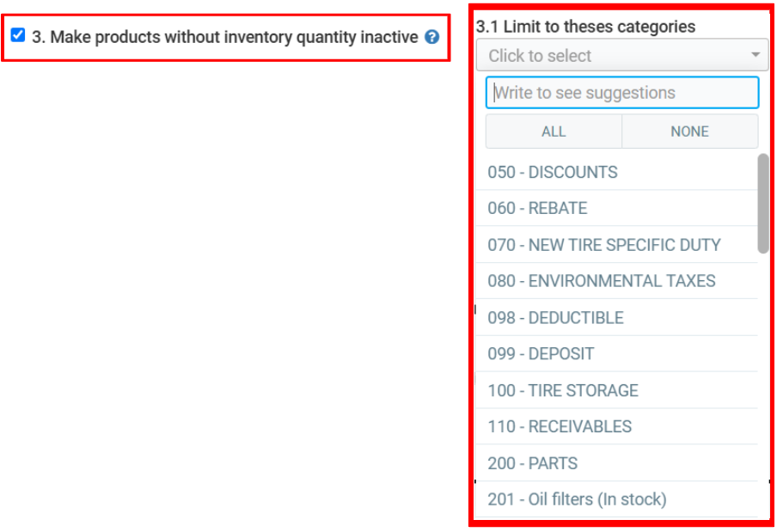Select 060 - REBATE category
This screenshot has width=777, height=532.
[x=537, y=208]
